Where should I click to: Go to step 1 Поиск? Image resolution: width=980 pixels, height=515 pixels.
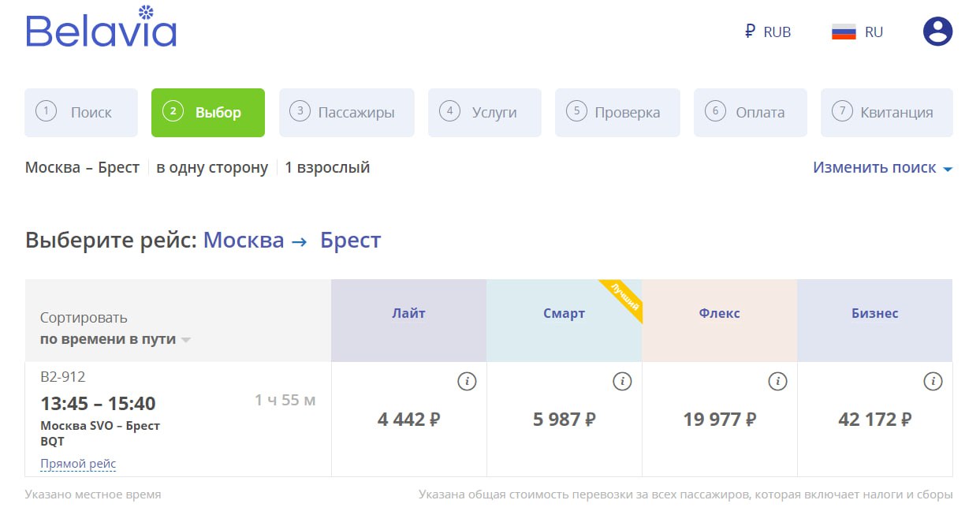[81, 113]
